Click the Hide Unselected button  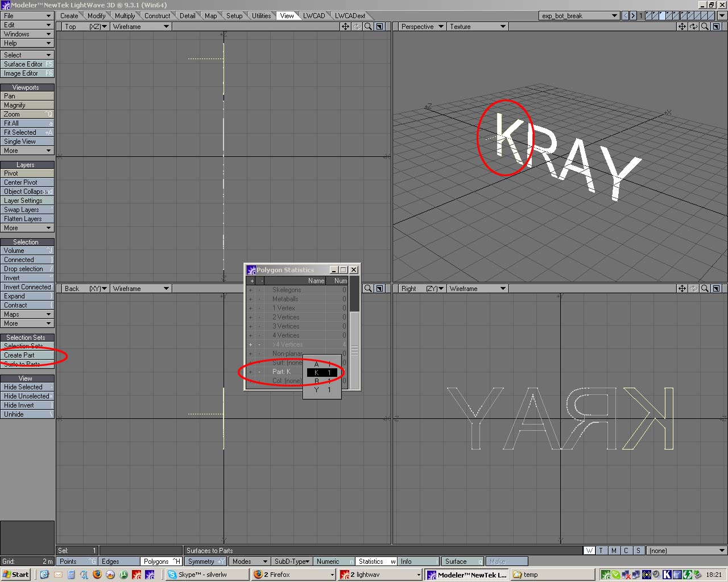tap(27, 396)
